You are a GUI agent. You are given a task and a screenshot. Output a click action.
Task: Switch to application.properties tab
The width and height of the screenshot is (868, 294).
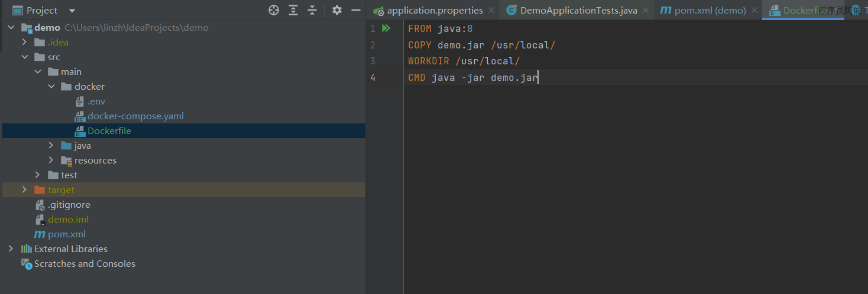pyautogui.click(x=435, y=11)
